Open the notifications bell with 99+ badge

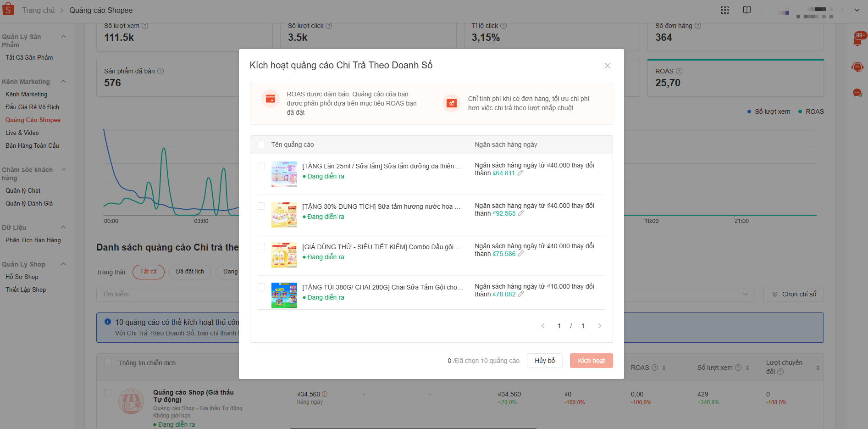(x=858, y=40)
